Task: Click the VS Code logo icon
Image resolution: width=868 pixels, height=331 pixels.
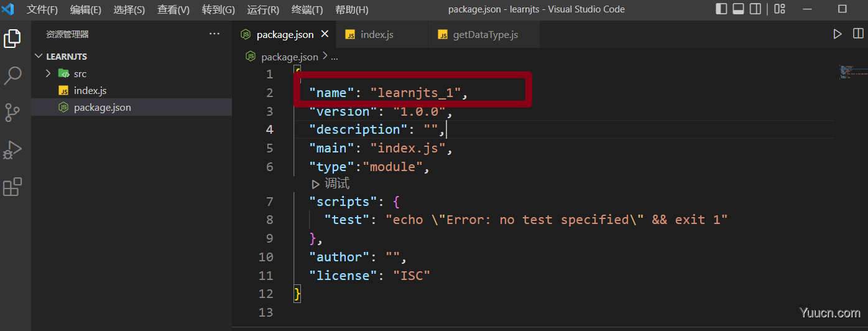Action: pos(8,9)
